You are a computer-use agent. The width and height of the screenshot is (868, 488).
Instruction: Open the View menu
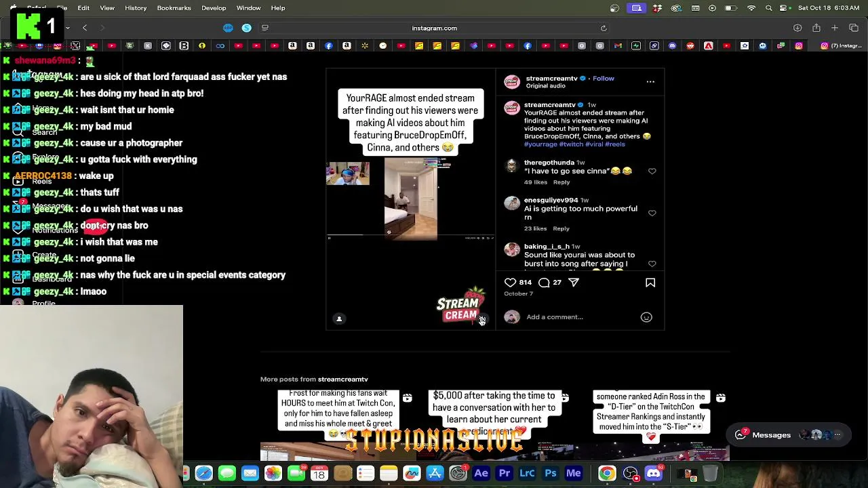pyautogui.click(x=107, y=8)
